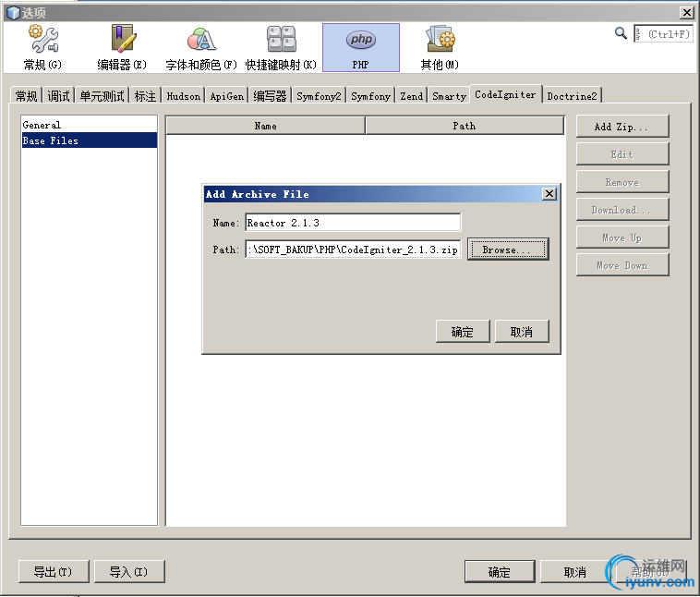The width and height of the screenshot is (700, 597).
Task: Close the Add Archive File dialog
Action: [x=549, y=193]
